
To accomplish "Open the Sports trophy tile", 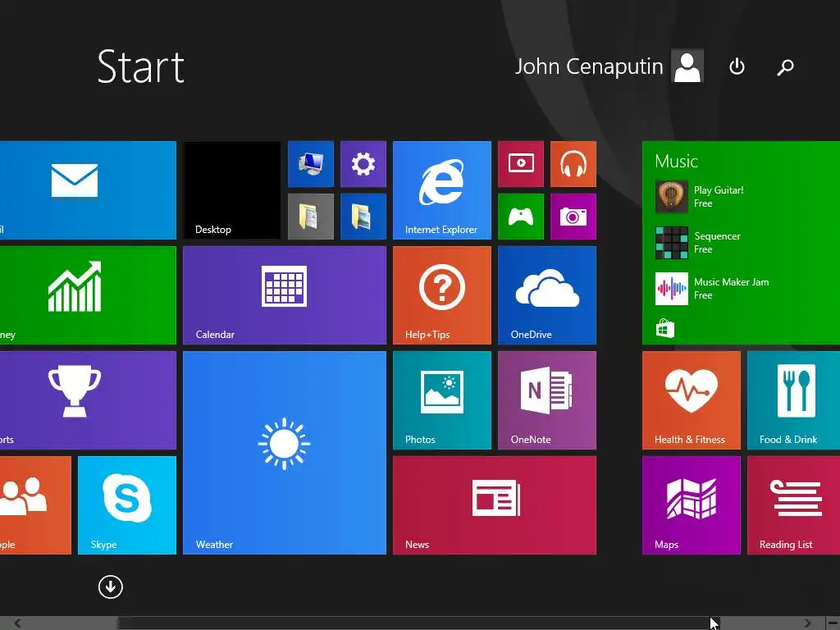I will [x=88, y=400].
